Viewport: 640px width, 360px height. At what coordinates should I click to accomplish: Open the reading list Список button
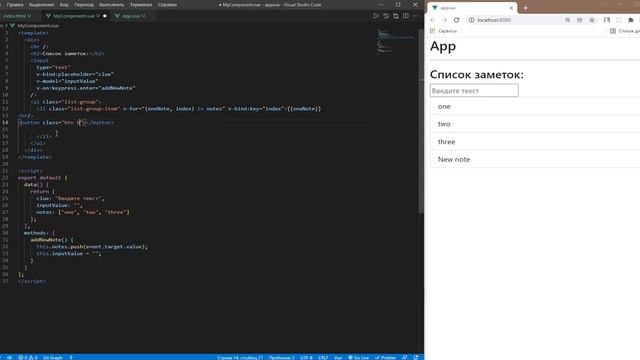point(624,31)
